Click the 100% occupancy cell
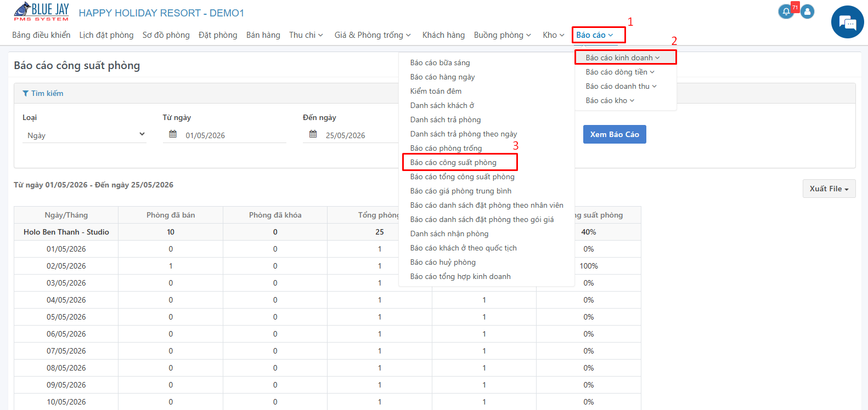The width and height of the screenshot is (868, 410). (x=589, y=266)
